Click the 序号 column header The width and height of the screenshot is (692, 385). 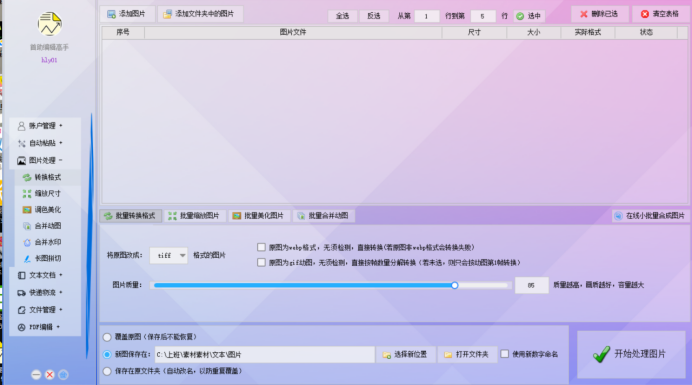click(123, 32)
